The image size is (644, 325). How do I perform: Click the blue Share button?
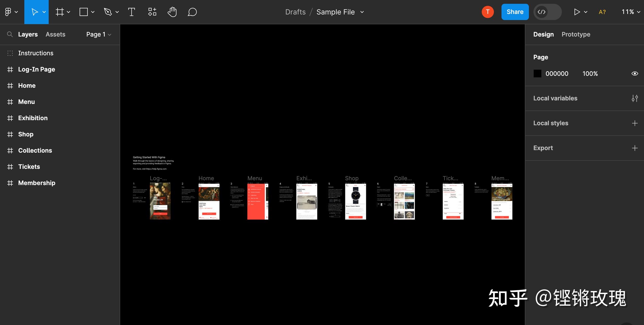[x=515, y=12]
